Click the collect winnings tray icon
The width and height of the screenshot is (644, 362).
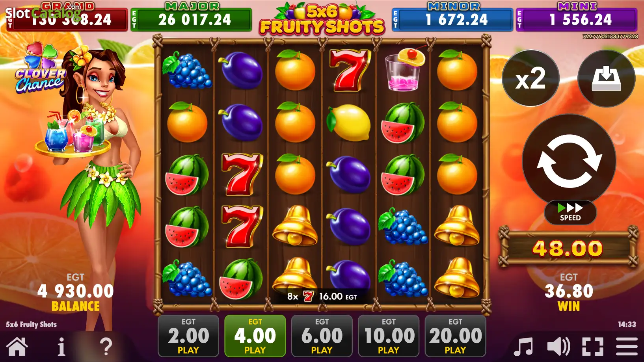(606, 78)
